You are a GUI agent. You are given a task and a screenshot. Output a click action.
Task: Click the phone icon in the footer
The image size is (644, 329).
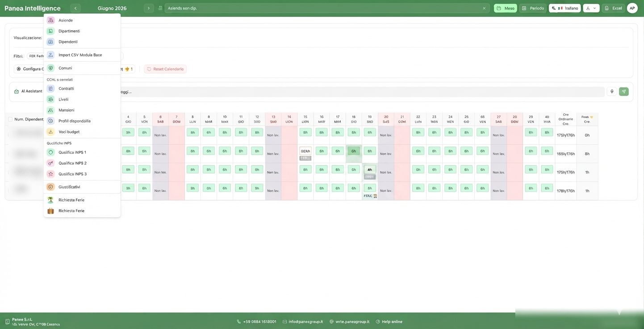(239, 321)
